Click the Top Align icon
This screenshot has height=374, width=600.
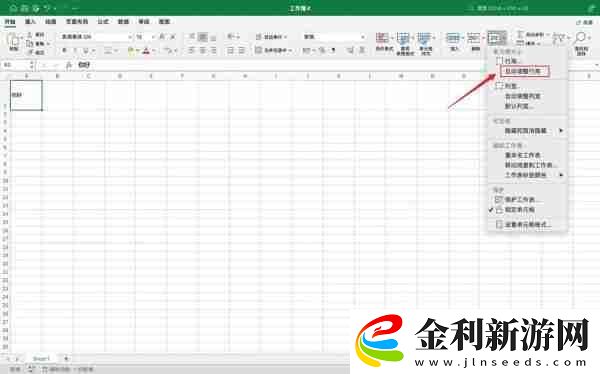[x=192, y=37]
